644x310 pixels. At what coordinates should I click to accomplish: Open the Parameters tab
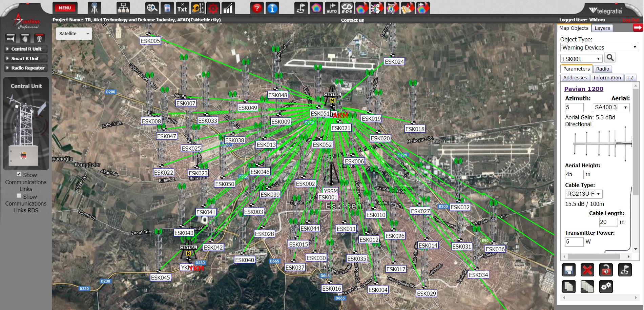576,69
